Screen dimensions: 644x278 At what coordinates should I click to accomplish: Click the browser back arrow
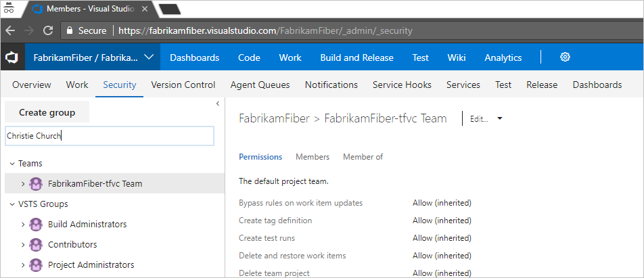pos(10,30)
